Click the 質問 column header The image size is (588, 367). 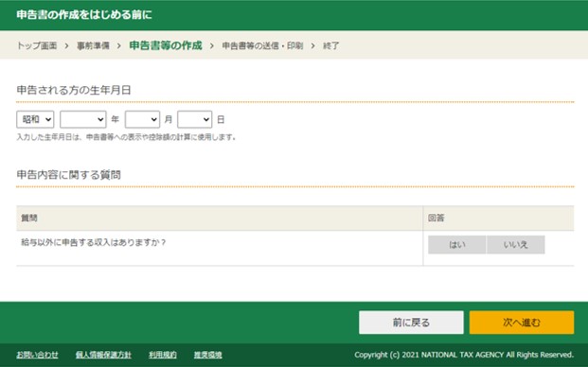tap(29, 218)
